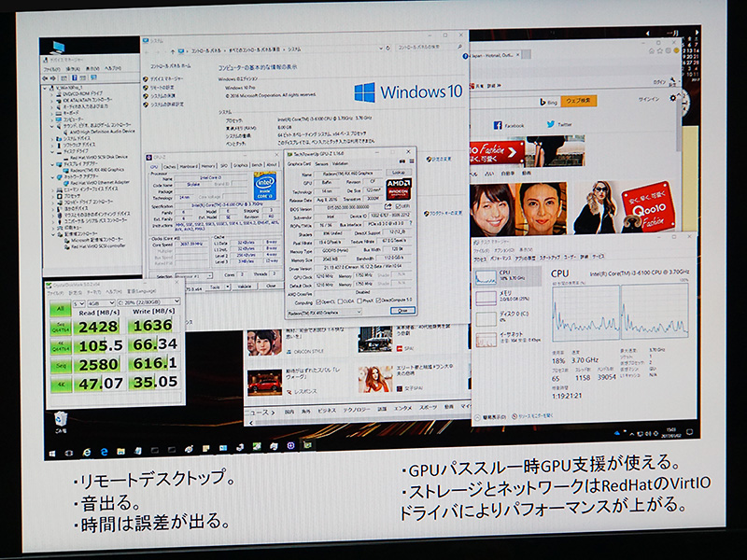Screen dimensions: 747x560
Task: Switch to the Sensors tab in GPU-Z
Action: click(x=321, y=164)
